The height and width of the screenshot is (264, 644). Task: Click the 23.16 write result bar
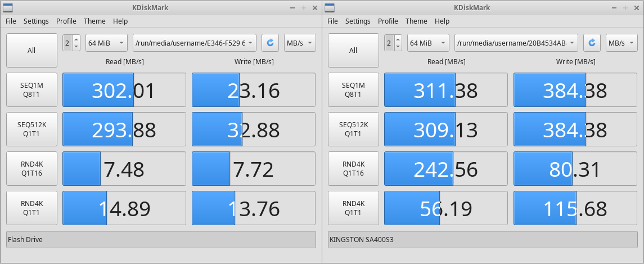coord(254,90)
